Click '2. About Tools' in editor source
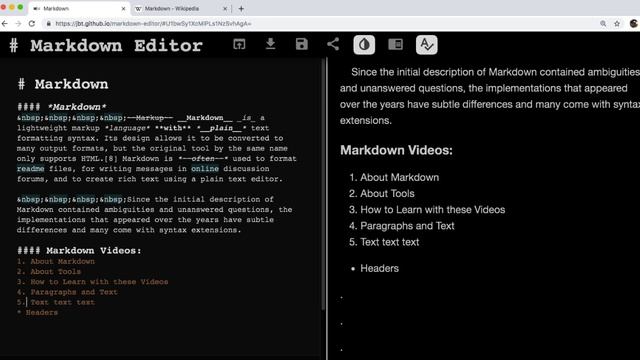 pyautogui.click(x=49, y=271)
